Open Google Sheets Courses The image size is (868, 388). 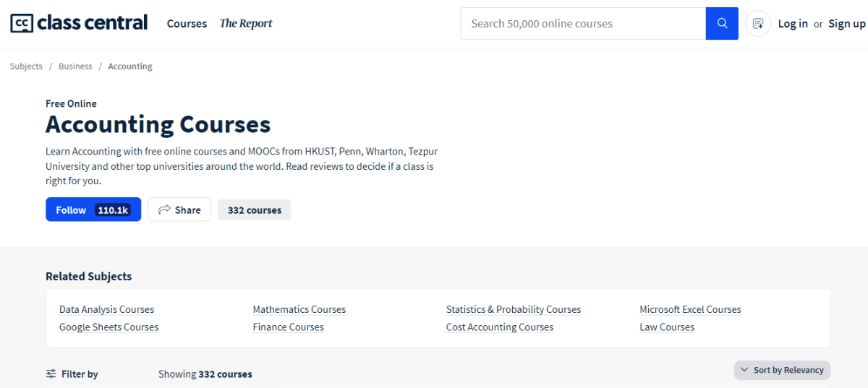(x=109, y=327)
